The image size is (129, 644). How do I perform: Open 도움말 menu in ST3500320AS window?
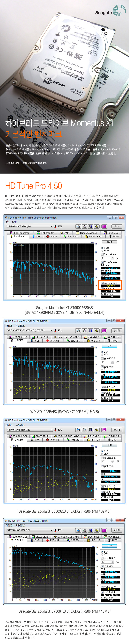click(x=20, y=425)
